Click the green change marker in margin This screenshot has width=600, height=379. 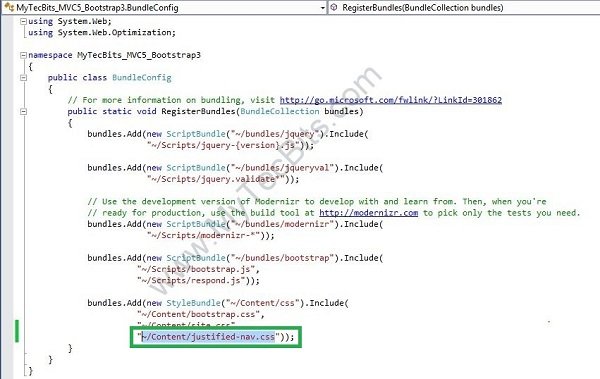click(x=17, y=331)
